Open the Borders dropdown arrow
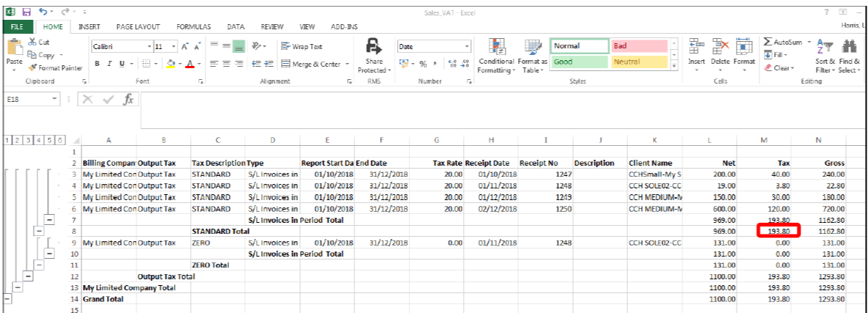 coord(157,65)
